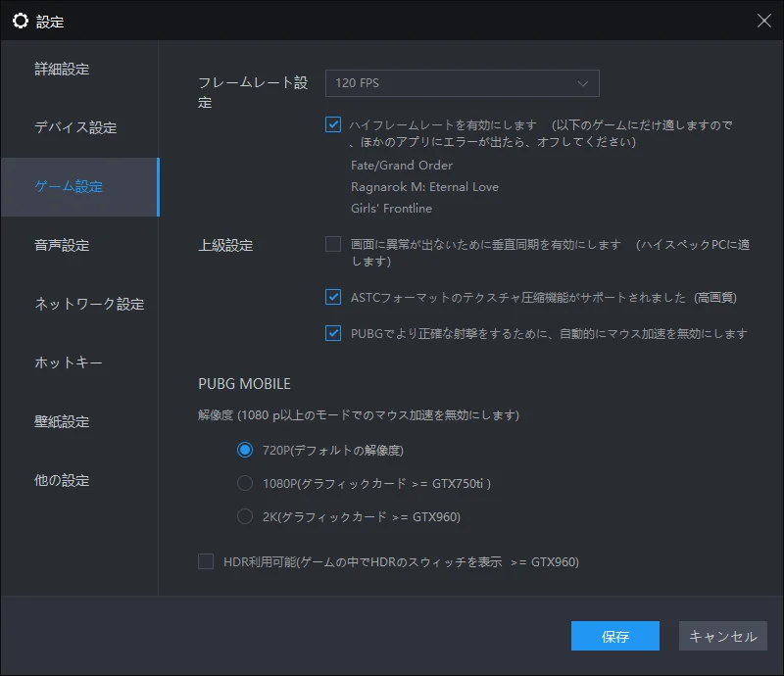Enable the HDR利用可能 checkbox
Viewport: 784px width, 676px height.
pos(206,561)
